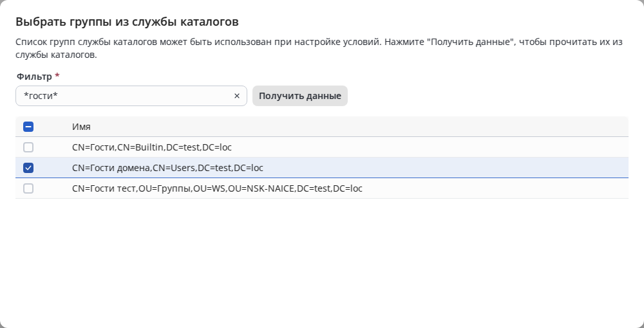Click the red required asterisk near Фильтр
Image resolution: width=644 pixels, height=328 pixels.
click(x=57, y=76)
